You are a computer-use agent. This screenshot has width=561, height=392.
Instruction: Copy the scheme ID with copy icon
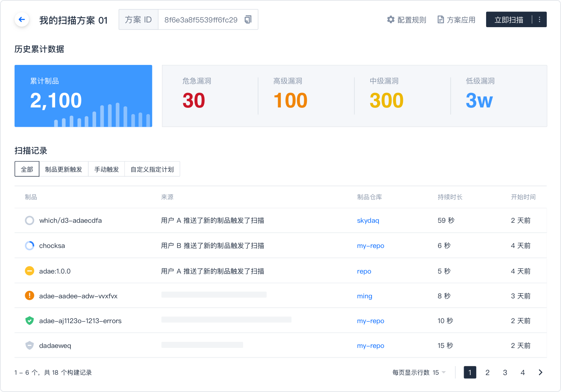[x=248, y=20]
